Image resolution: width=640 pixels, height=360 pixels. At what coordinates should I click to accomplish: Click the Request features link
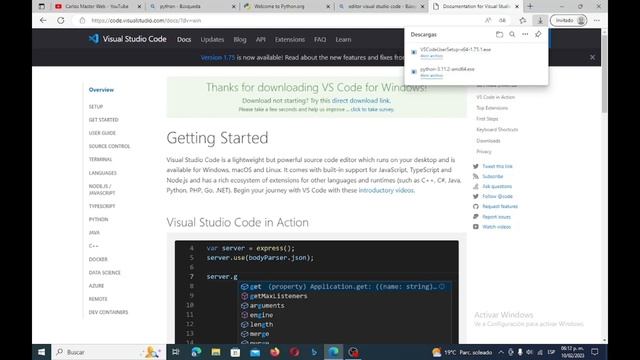point(500,207)
